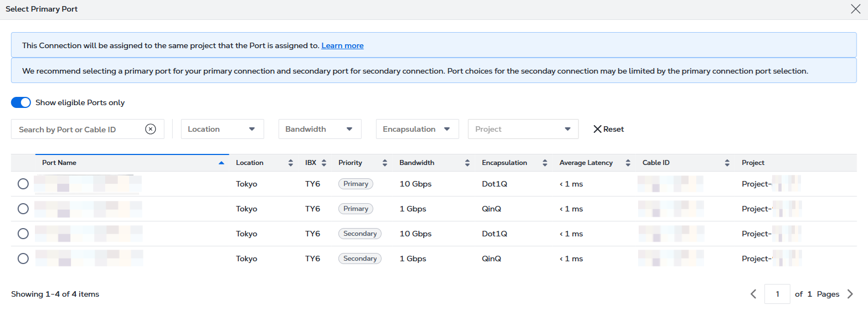
Task: Click the Search by Port or Cable ID field
Action: (78, 130)
